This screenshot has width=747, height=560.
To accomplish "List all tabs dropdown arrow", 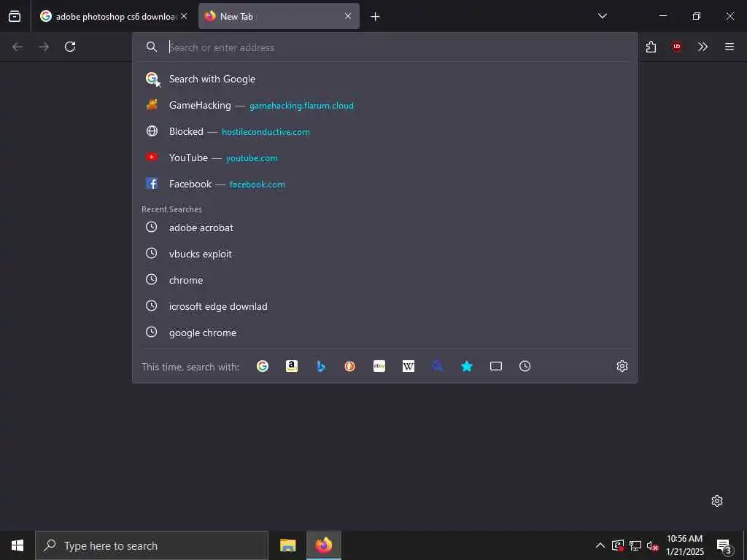I will click(603, 16).
